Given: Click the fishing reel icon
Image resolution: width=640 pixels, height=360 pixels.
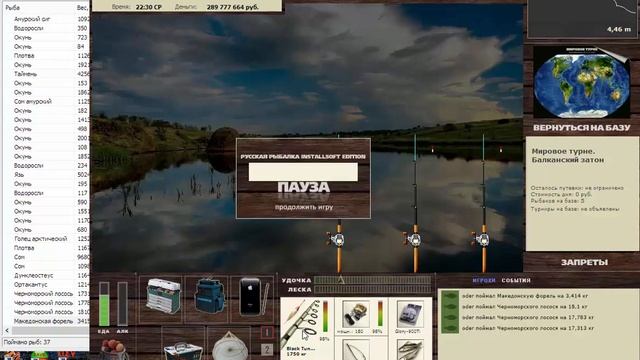Looking at the screenshot, I should click(x=356, y=314).
